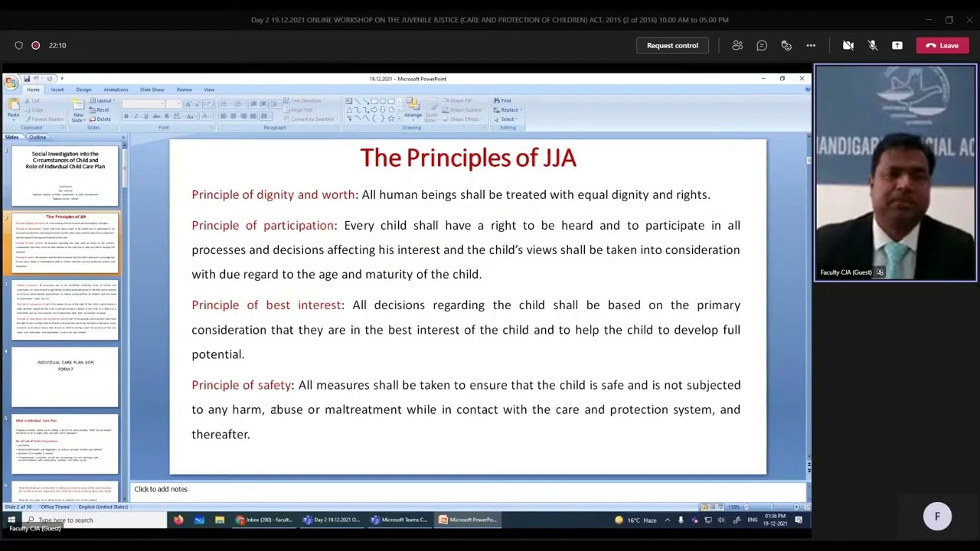This screenshot has height=551, width=980.
Task: Open the PowerPoint Office button menu
Action: click(11, 83)
